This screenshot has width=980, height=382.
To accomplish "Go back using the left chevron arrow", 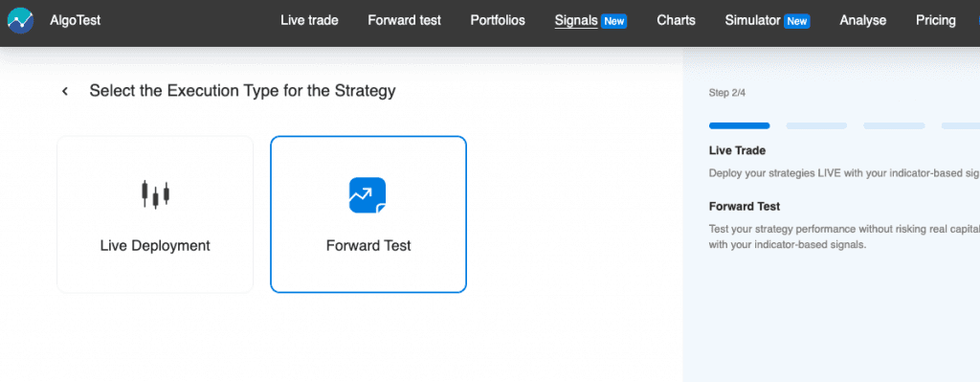I will (65, 91).
